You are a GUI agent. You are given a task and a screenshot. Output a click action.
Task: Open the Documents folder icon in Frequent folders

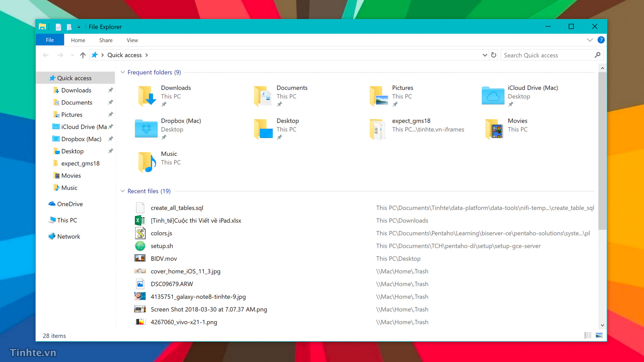pos(263,96)
